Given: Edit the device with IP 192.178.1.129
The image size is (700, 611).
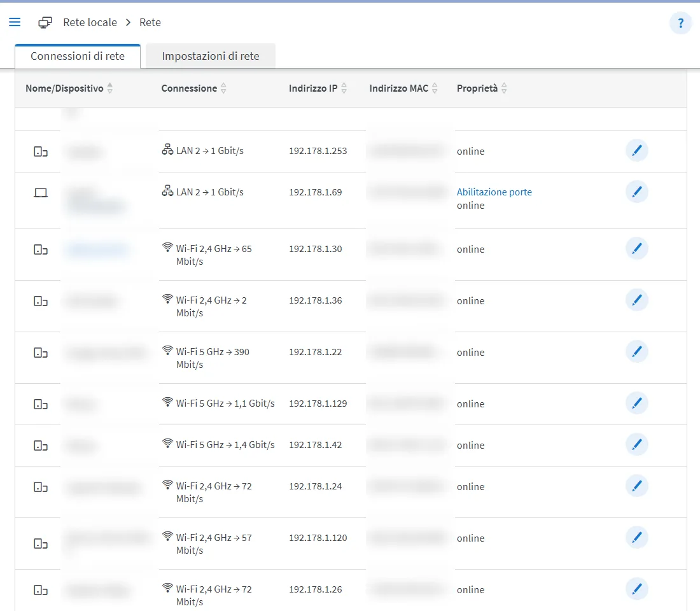Looking at the screenshot, I should click(636, 403).
